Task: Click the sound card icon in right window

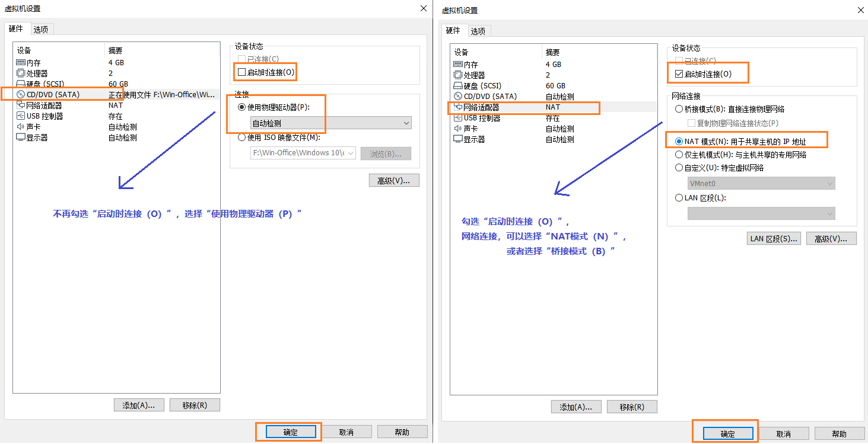Action: coord(458,128)
